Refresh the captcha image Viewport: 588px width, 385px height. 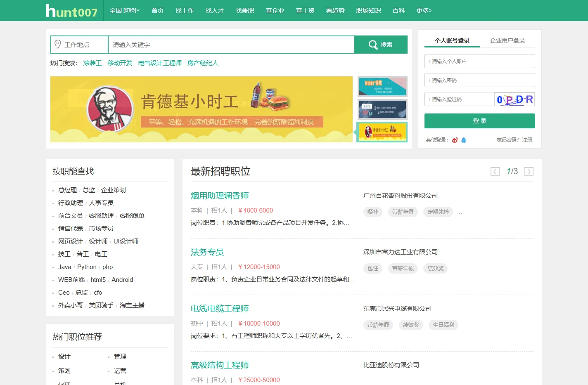pyautogui.click(x=514, y=99)
